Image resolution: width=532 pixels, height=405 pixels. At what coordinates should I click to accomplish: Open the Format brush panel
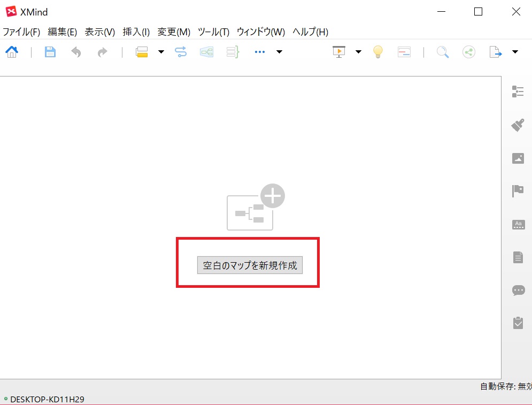pos(518,125)
